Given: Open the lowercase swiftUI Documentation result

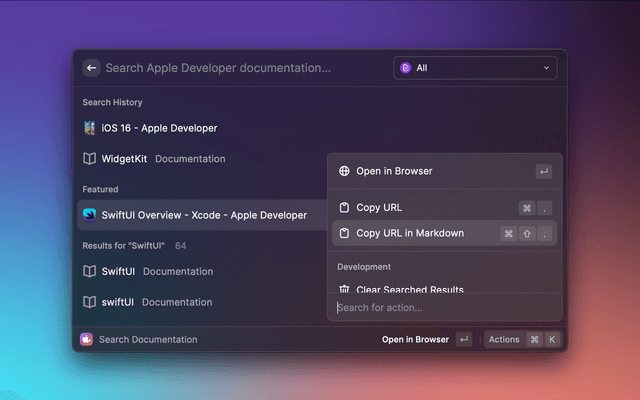Looking at the screenshot, I should [160, 301].
